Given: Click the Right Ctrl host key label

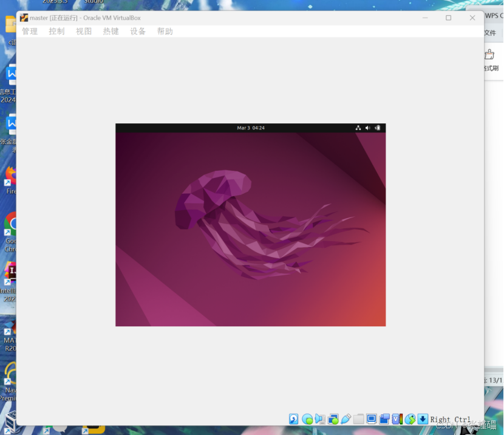Looking at the screenshot, I should pos(450,419).
